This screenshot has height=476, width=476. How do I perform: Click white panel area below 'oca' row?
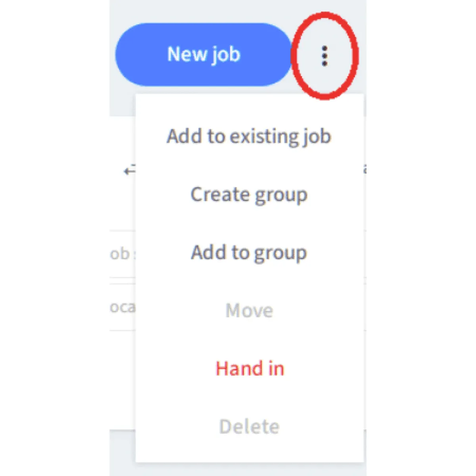tap(122, 380)
